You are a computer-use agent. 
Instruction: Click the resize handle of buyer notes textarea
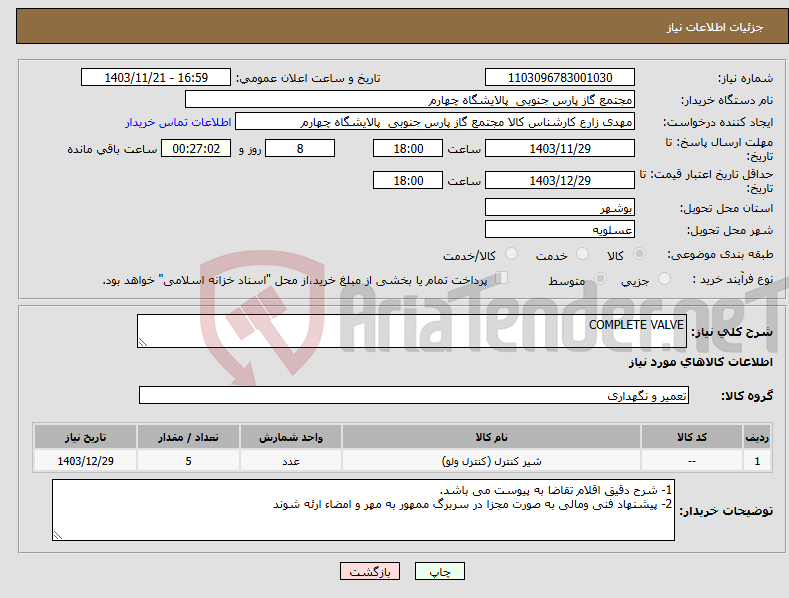(58, 535)
